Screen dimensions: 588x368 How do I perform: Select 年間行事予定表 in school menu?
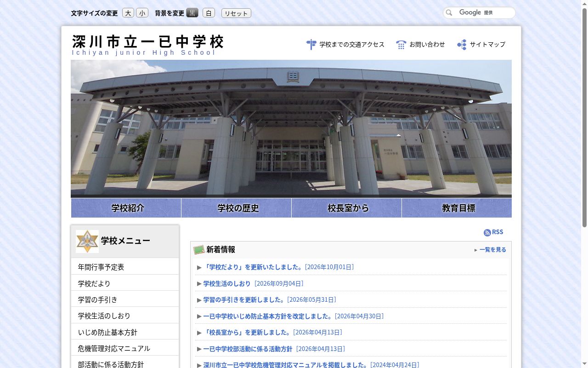tap(125, 267)
